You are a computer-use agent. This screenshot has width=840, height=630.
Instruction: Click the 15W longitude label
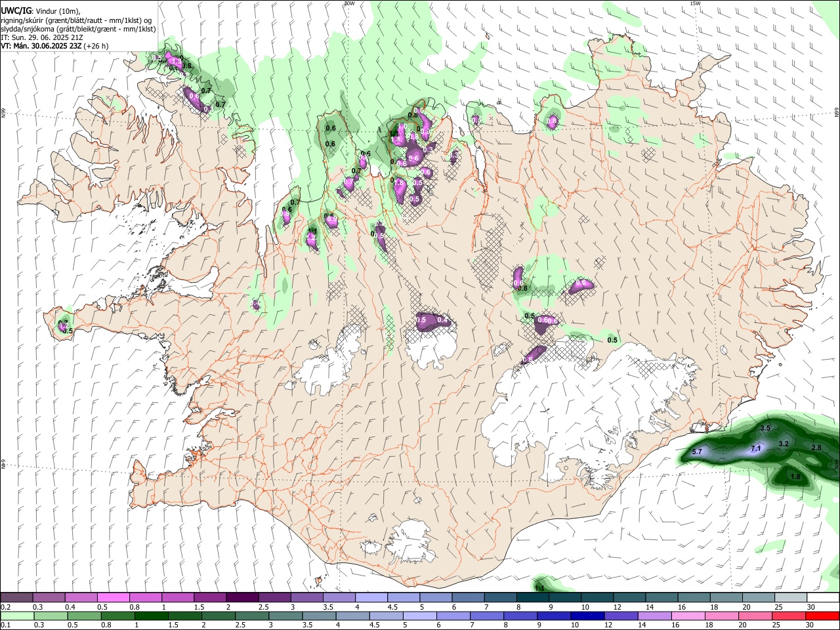[695, 3]
